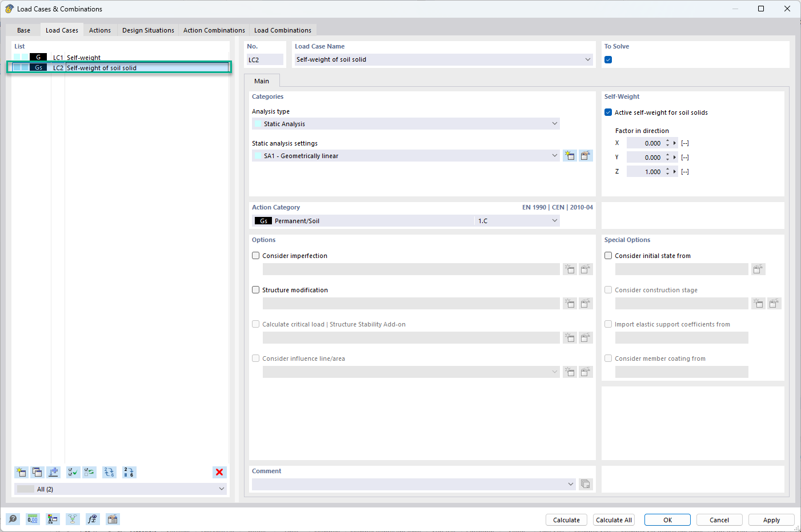
Task: Click the black G color swatch of LC1
Action: (x=38, y=57)
